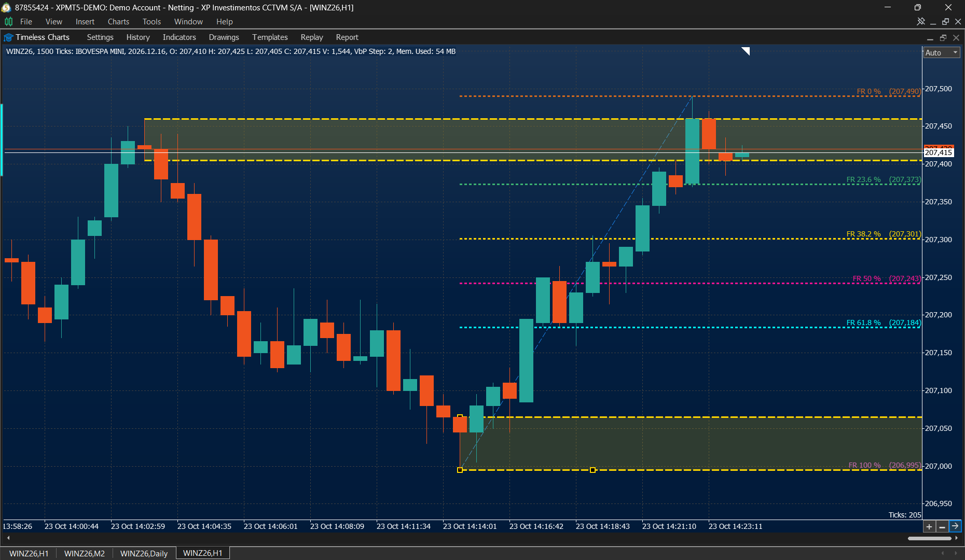The image size is (965, 560).
Task: Minimize the inner Timeless Charts window
Action: coord(930,38)
